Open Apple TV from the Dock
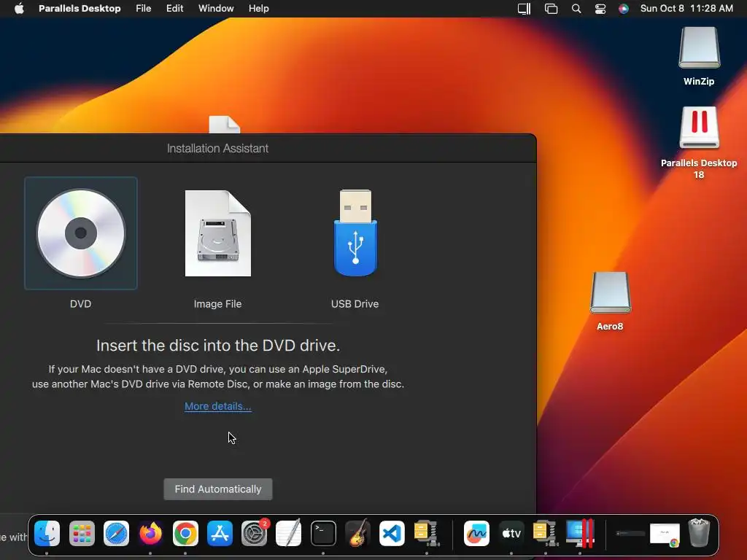This screenshot has height=560, width=747. 511,533
